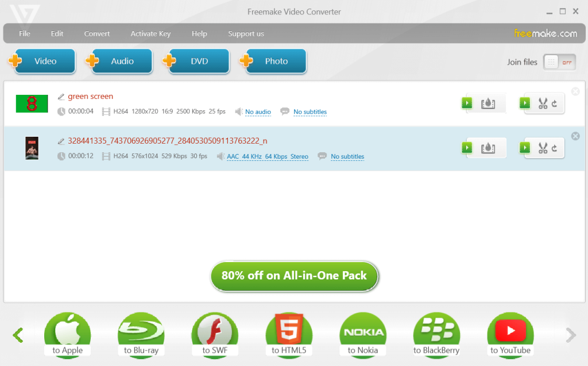
Task: Show more output formats with right arrow
Action: click(x=571, y=335)
